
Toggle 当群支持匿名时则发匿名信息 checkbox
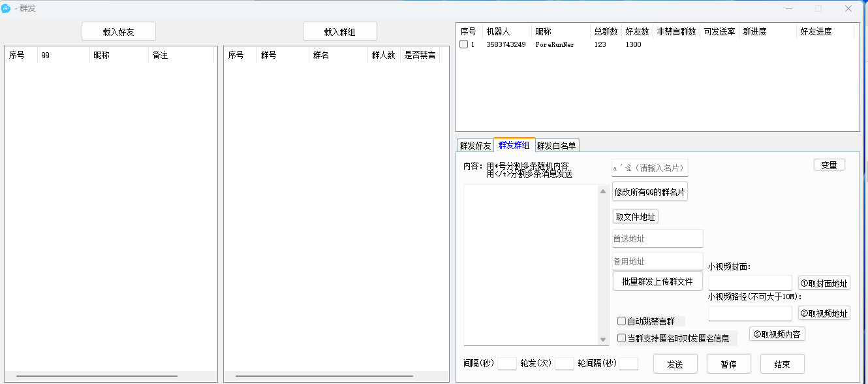622,338
